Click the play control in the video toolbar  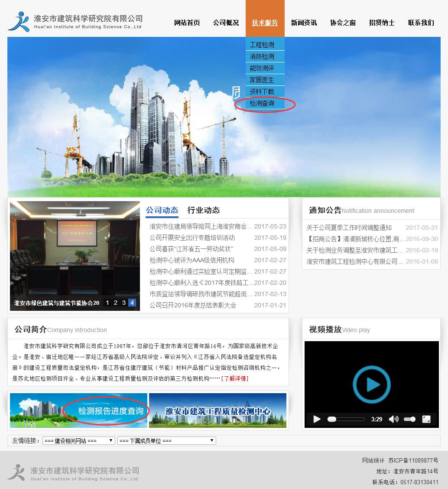(317, 419)
